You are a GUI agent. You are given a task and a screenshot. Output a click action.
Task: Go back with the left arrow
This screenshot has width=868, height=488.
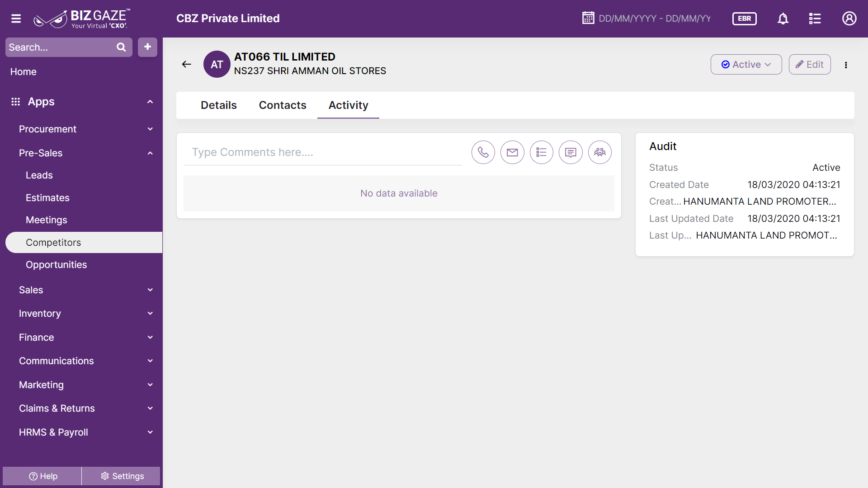click(x=186, y=64)
